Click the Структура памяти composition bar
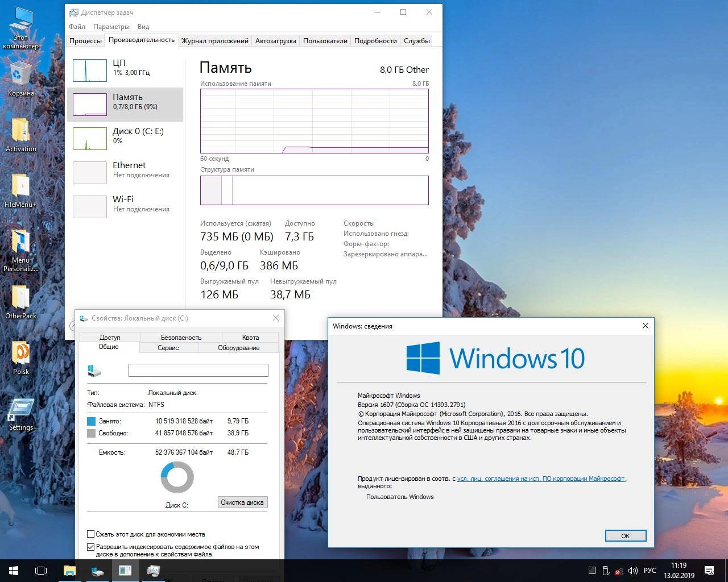Screen dimensions: 728x582 [x=315, y=190]
